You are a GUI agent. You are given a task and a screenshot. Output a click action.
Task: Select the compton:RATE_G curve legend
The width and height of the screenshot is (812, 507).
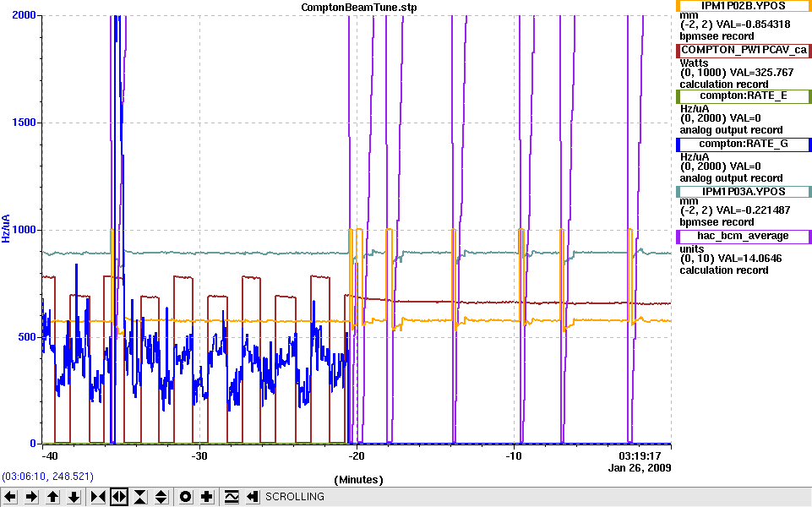(x=744, y=144)
